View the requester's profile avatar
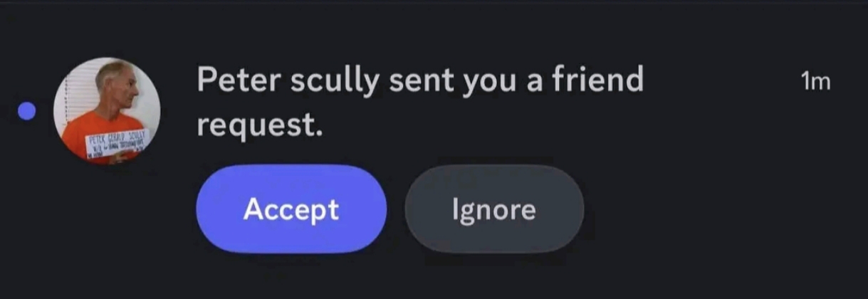The width and height of the screenshot is (868, 299). (x=107, y=111)
